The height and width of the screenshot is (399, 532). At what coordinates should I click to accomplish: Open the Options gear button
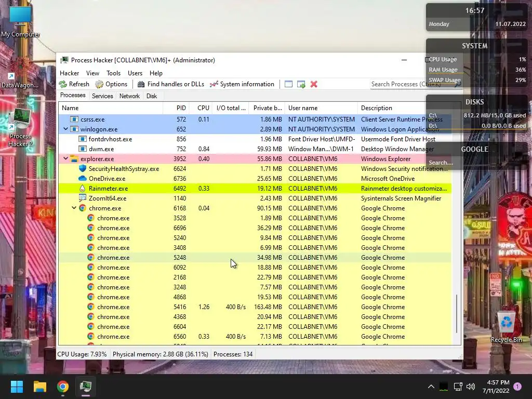[x=111, y=84]
